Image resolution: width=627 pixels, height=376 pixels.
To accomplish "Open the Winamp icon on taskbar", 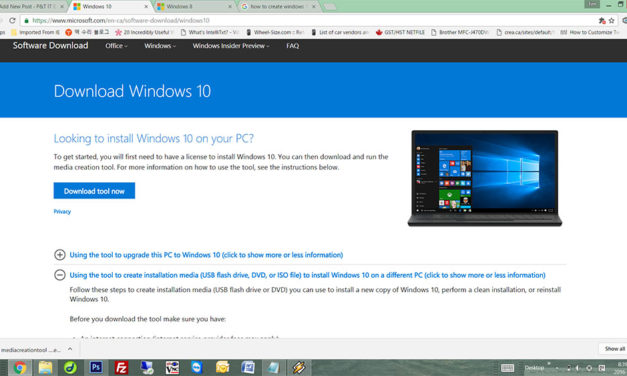I will tap(299, 367).
